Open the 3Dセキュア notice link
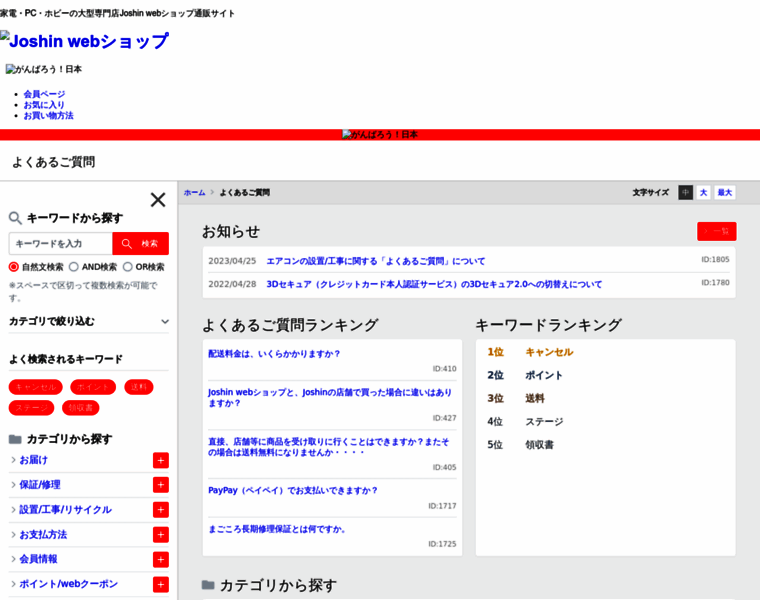 (x=434, y=284)
